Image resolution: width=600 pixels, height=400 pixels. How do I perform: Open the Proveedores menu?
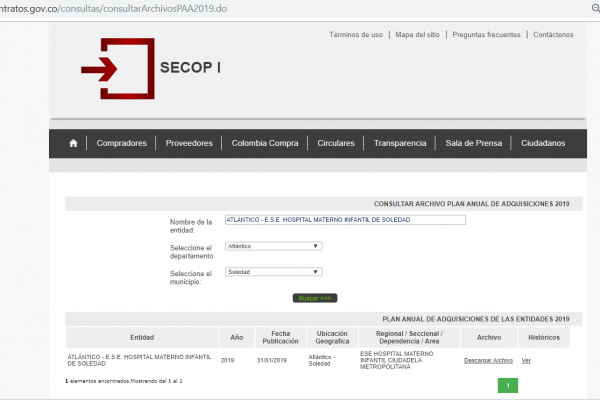[189, 143]
